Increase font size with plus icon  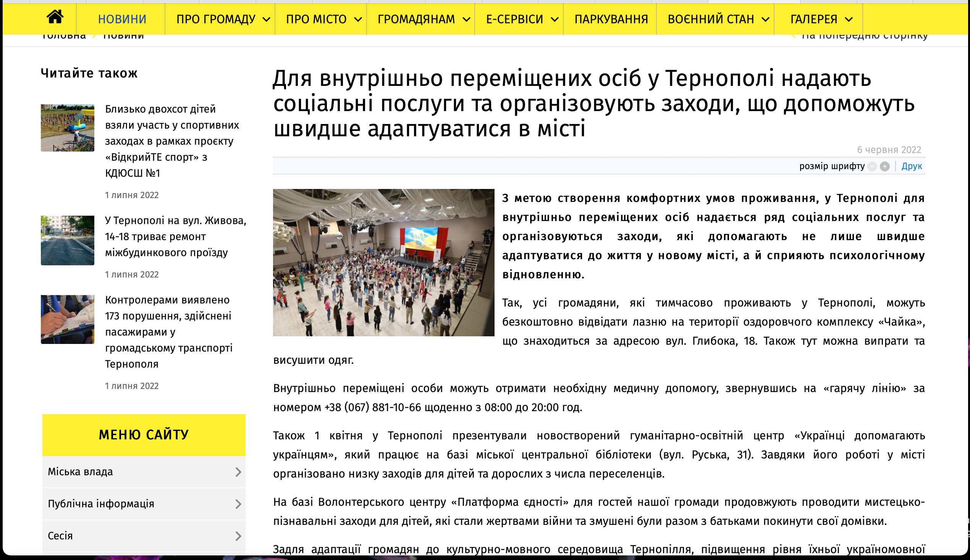coord(884,166)
